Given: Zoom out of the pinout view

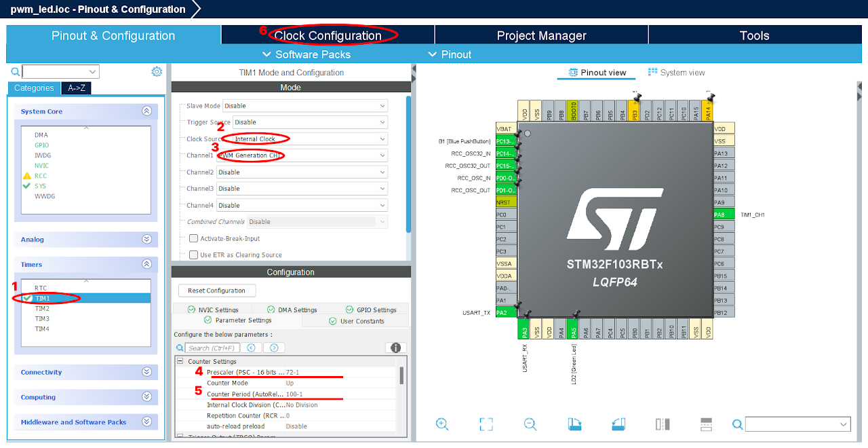Looking at the screenshot, I should click(x=530, y=424).
